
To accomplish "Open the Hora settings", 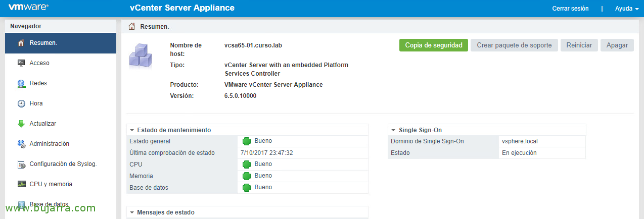I will pos(61,103).
